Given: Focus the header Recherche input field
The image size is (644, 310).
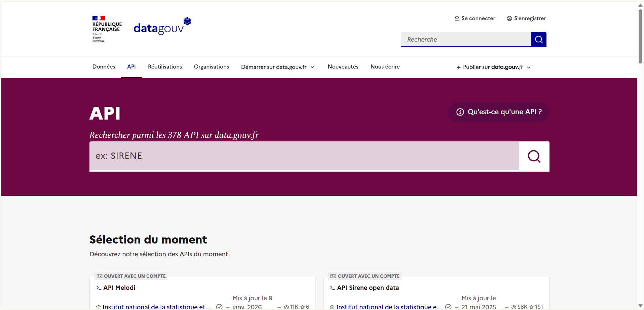Looking at the screenshot, I should 466,39.
